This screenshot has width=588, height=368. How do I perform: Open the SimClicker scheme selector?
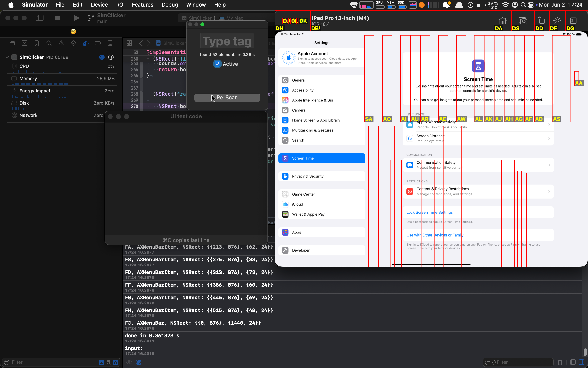[x=197, y=18]
